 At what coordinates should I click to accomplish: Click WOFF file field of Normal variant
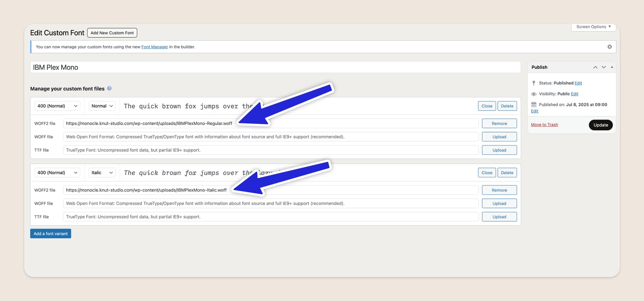coord(271,137)
